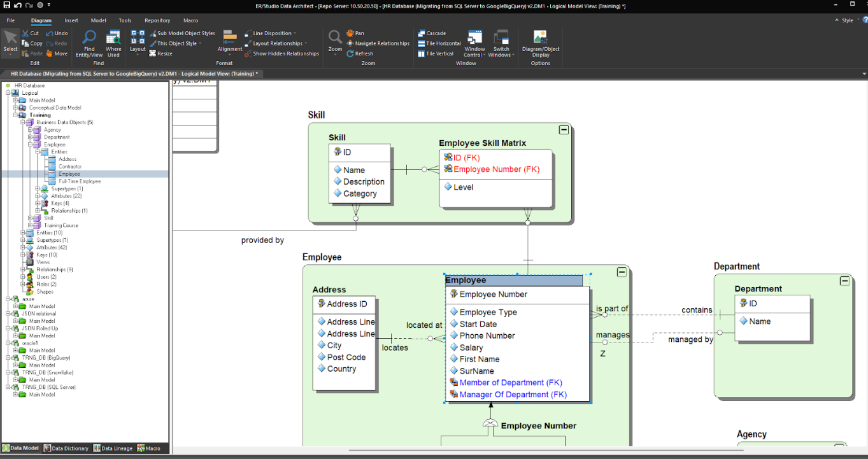Expand the Main Model under Logical

(x=15, y=101)
